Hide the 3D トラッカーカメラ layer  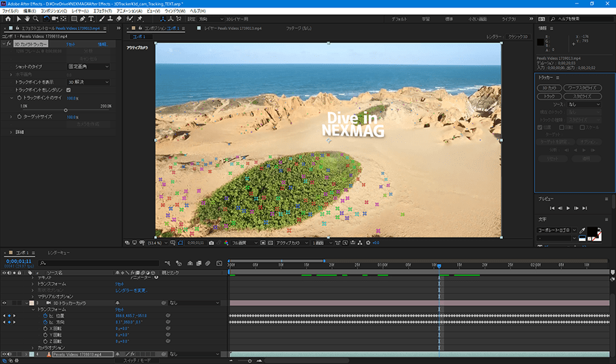[4, 302]
